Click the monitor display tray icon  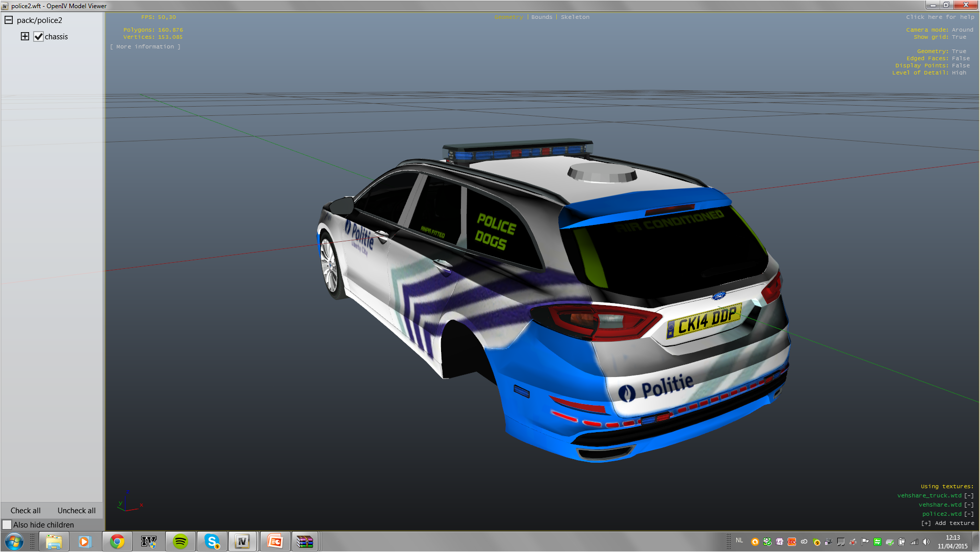pyautogui.click(x=841, y=542)
